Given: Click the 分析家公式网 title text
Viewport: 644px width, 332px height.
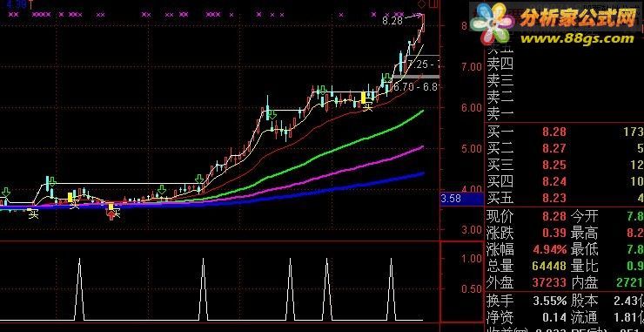Looking at the screenshot, I should pyautogui.click(x=578, y=17).
